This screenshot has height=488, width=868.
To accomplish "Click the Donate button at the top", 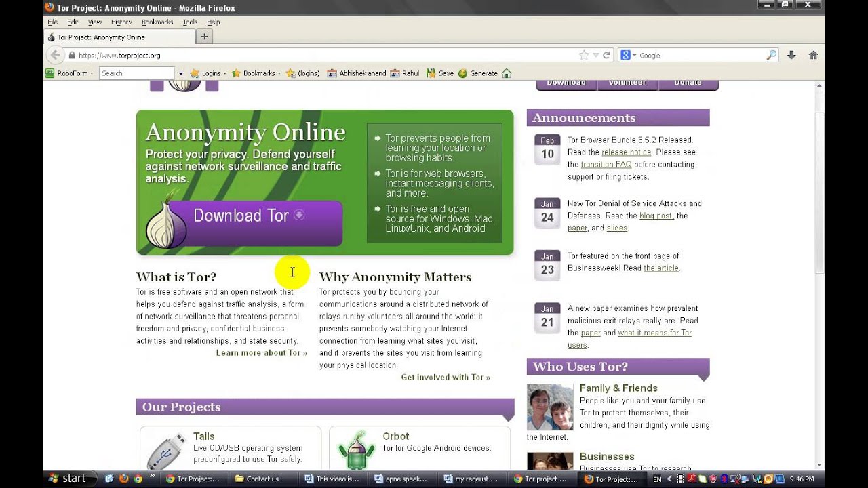I will (688, 83).
